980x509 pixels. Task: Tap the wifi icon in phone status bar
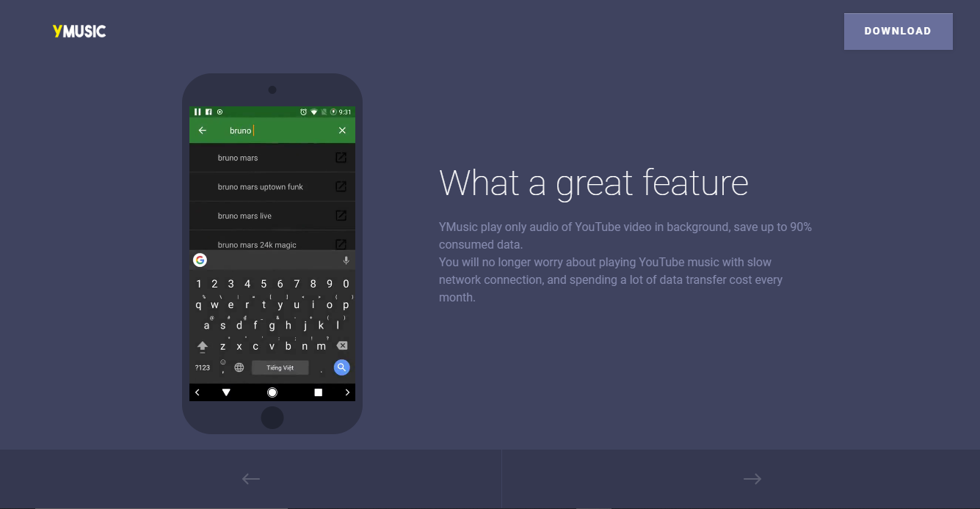(313, 111)
